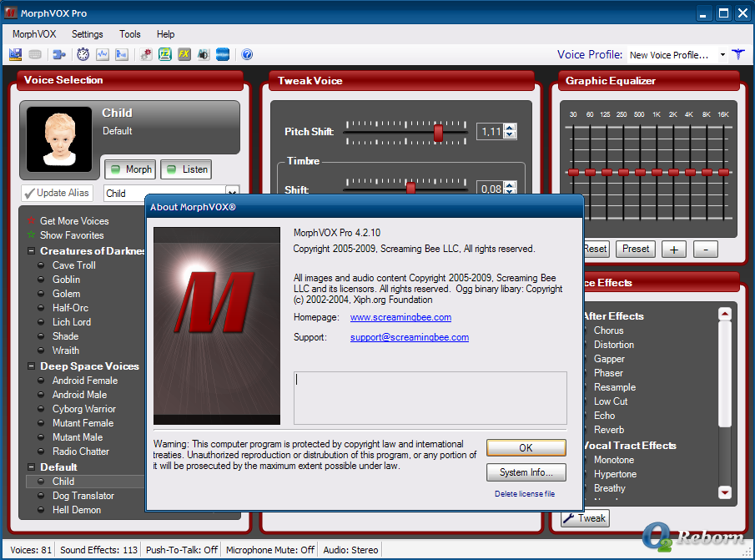
Task: Open the www.screamingbee.com homepage link
Action: tap(400, 317)
